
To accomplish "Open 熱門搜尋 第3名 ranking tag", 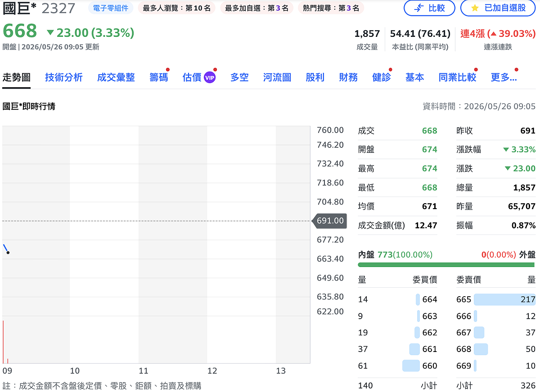I will click(331, 8).
